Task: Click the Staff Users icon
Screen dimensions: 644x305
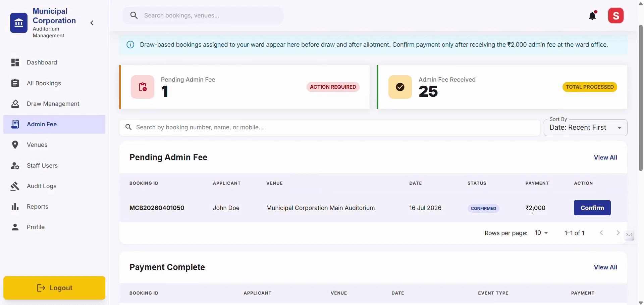Action: (15, 166)
